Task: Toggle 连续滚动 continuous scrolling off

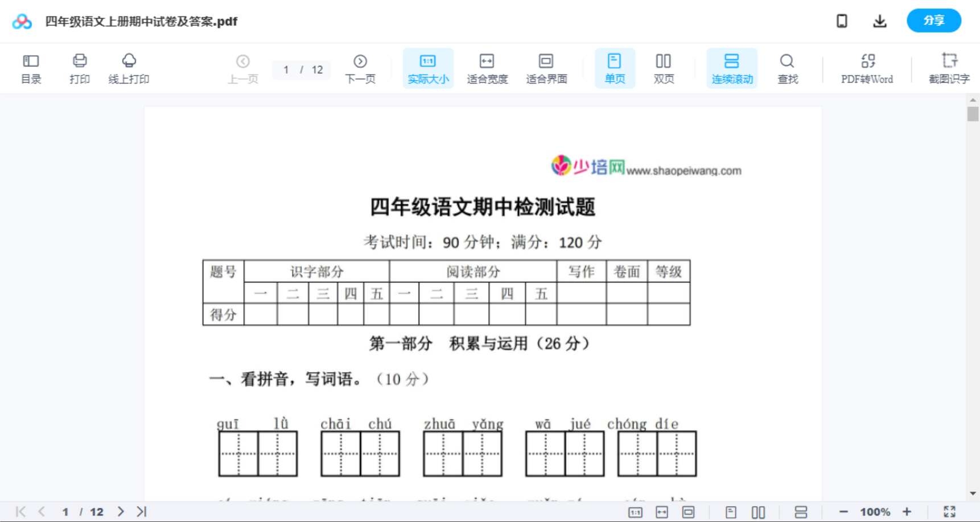Action: coord(731,68)
